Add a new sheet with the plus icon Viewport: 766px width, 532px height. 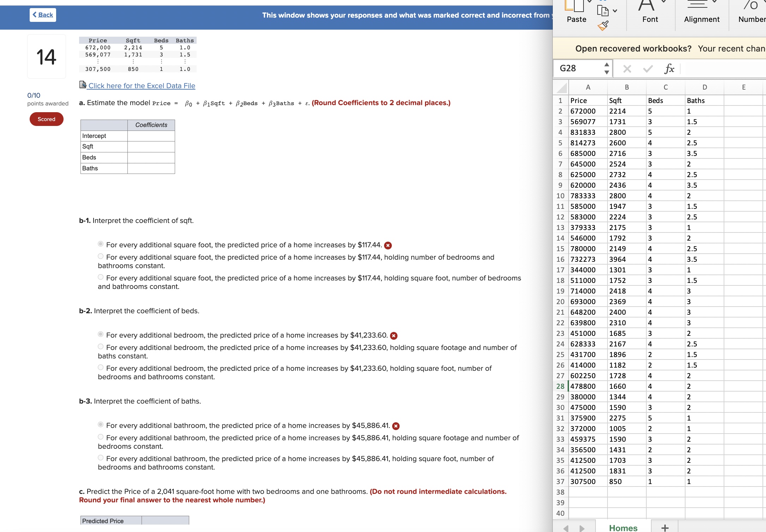point(665,527)
